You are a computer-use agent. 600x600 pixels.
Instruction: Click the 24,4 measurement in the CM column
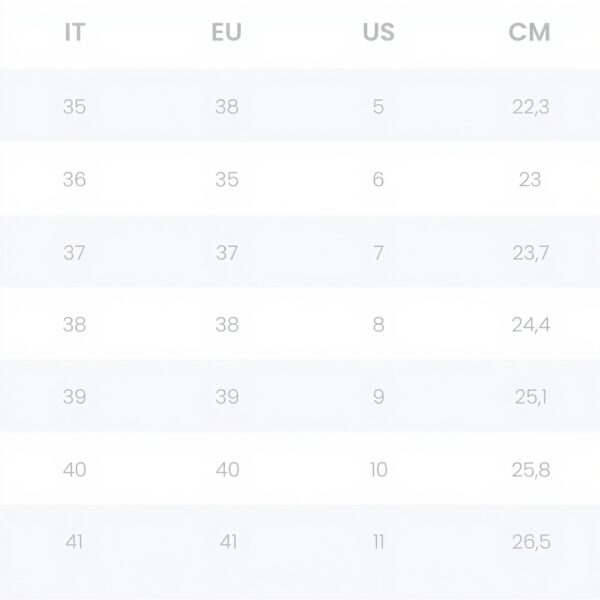tap(530, 325)
